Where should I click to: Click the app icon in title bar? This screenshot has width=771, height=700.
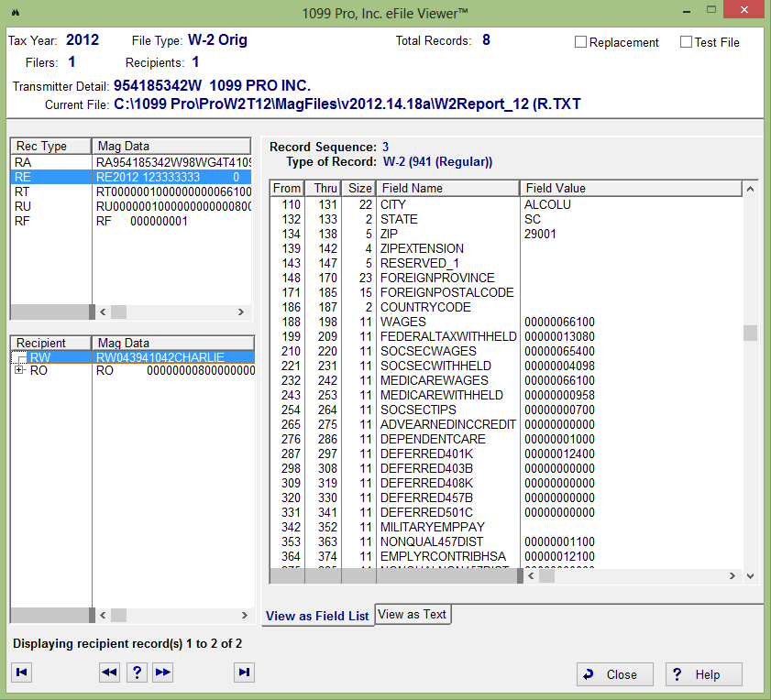tap(16, 14)
